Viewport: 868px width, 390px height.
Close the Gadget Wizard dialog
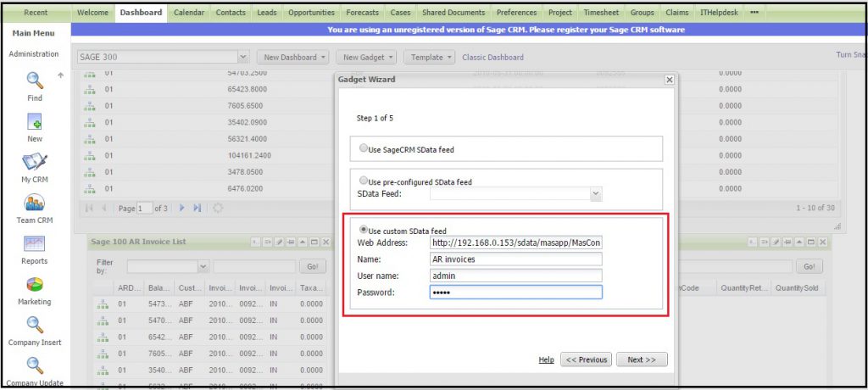[670, 80]
